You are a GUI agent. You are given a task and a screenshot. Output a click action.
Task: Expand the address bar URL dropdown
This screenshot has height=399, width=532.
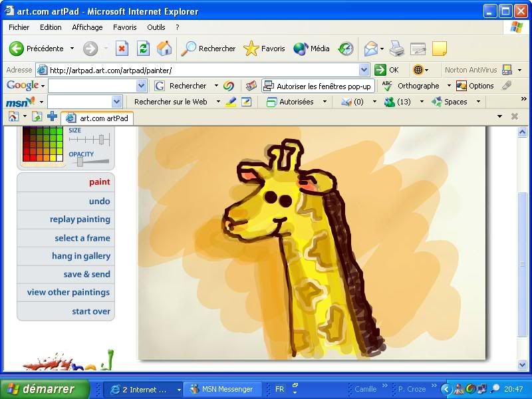pyautogui.click(x=364, y=70)
